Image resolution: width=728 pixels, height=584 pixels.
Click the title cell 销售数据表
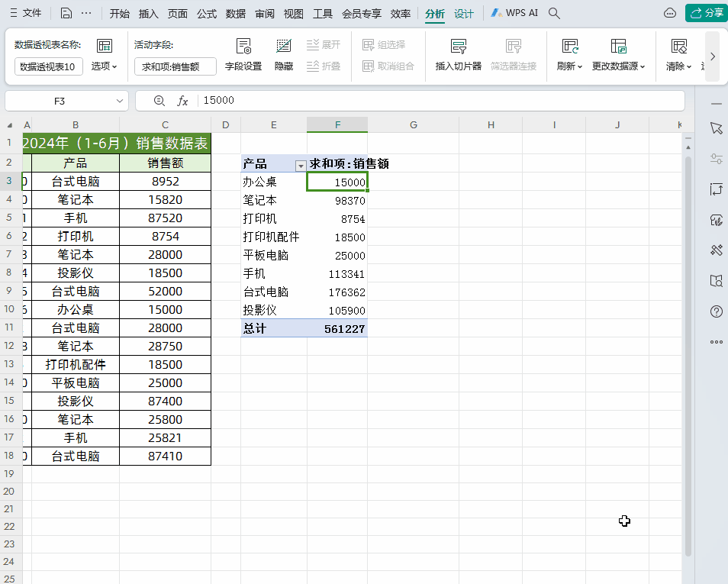point(117,143)
